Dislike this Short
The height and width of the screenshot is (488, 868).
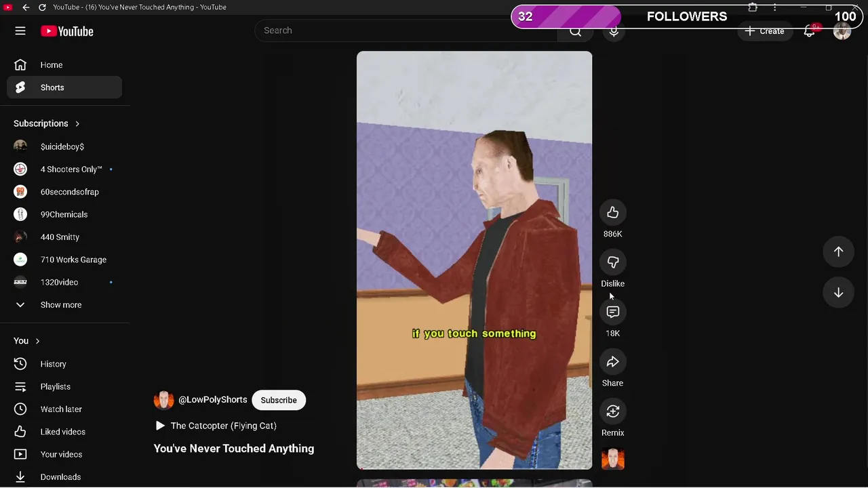612,262
